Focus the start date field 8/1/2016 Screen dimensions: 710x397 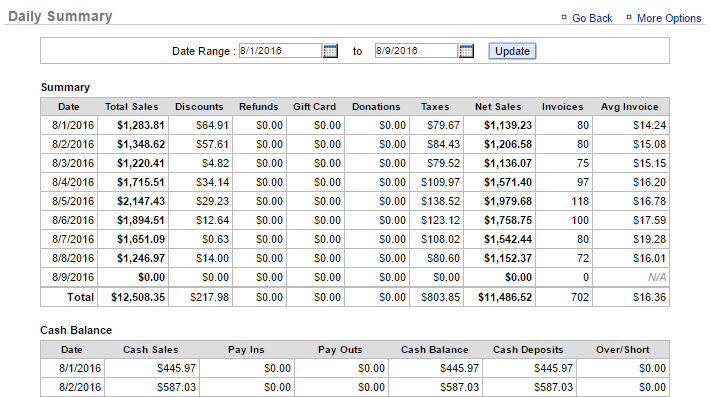coord(280,50)
